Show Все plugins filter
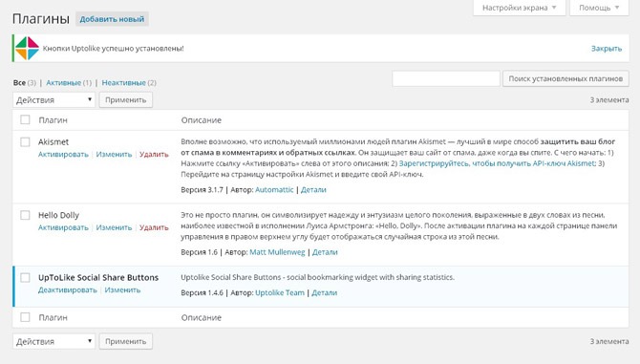Viewport: 640px width, 364px height. tap(19, 82)
